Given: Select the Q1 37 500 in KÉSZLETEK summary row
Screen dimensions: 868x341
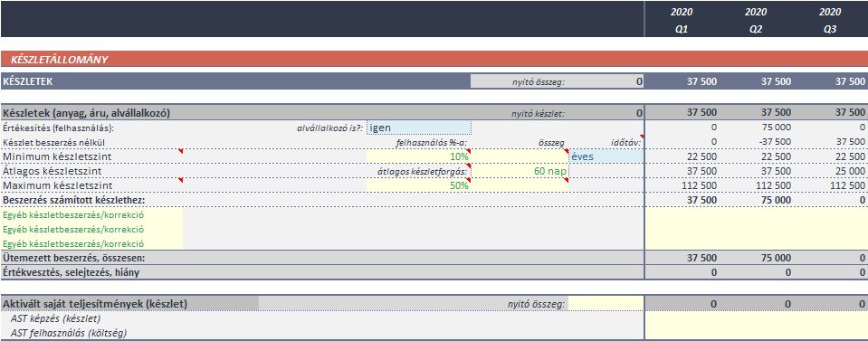Looking at the screenshot, I should coord(702,81).
